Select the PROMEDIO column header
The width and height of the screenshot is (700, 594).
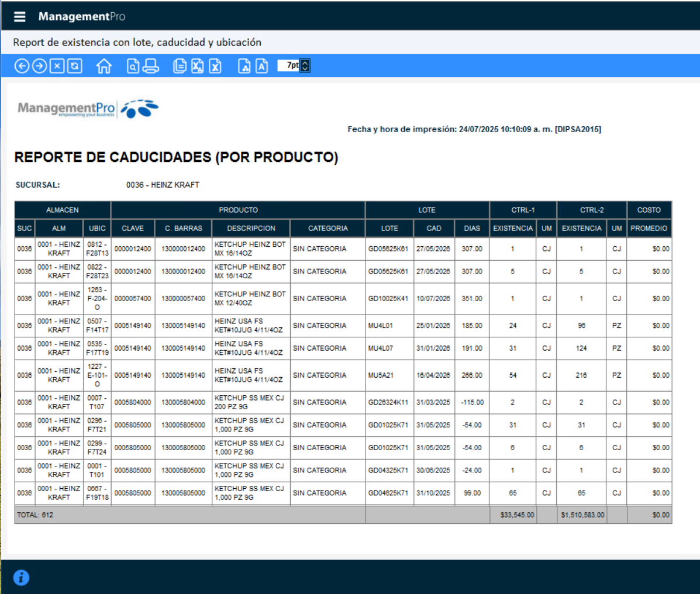(649, 229)
